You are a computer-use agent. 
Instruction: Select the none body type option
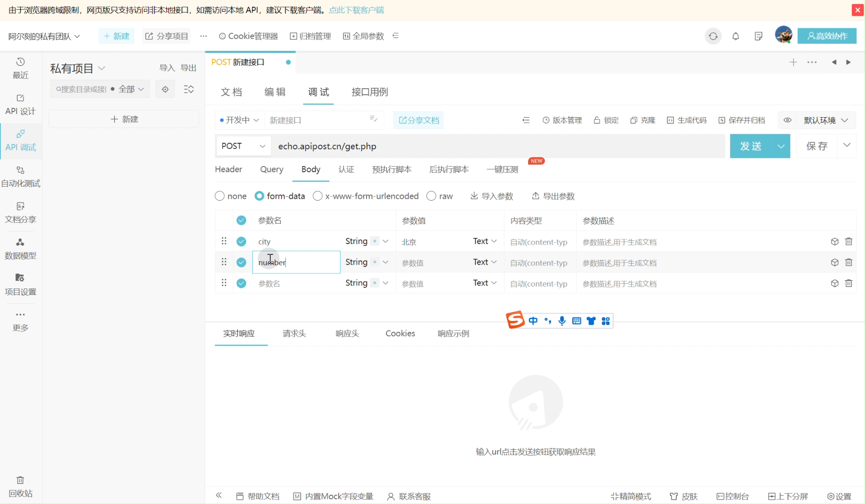(220, 196)
